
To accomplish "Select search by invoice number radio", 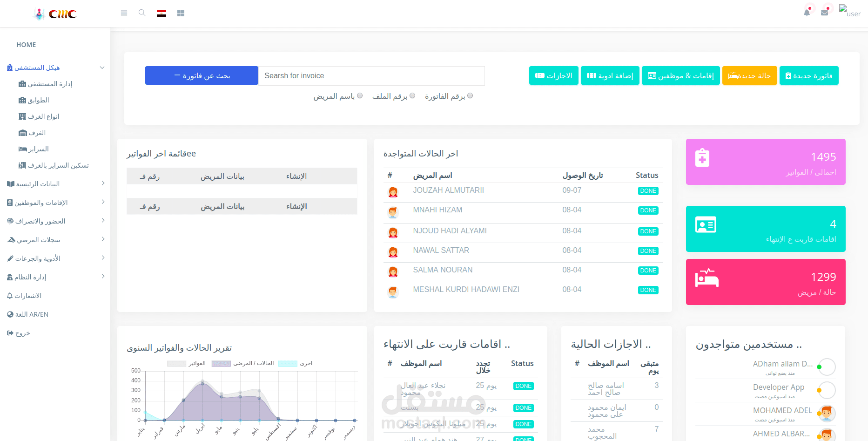I will (x=470, y=95).
